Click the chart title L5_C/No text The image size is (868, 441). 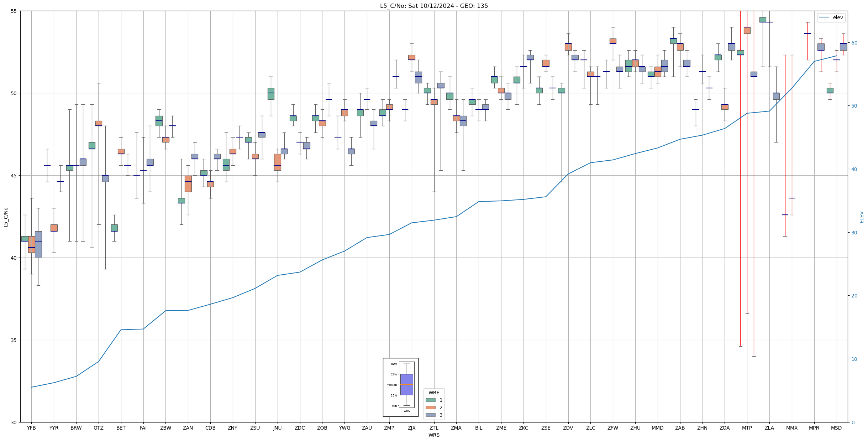[x=434, y=6]
